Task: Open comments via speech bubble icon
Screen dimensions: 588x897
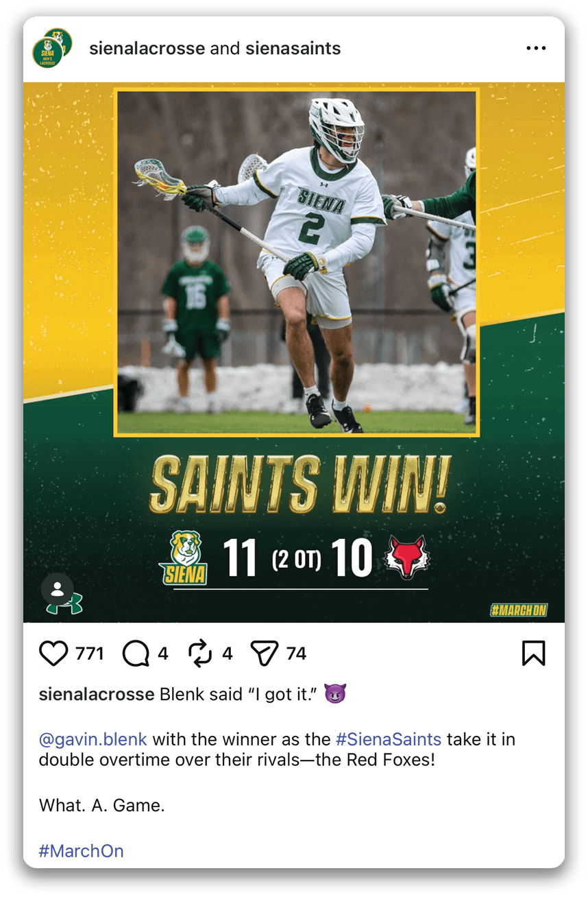Action: click(136, 654)
